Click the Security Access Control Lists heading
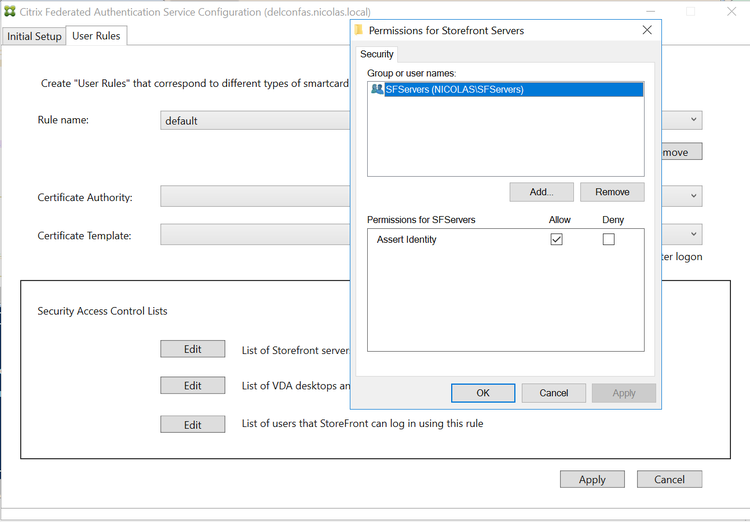The image size is (750, 522). [x=102, y=311]
